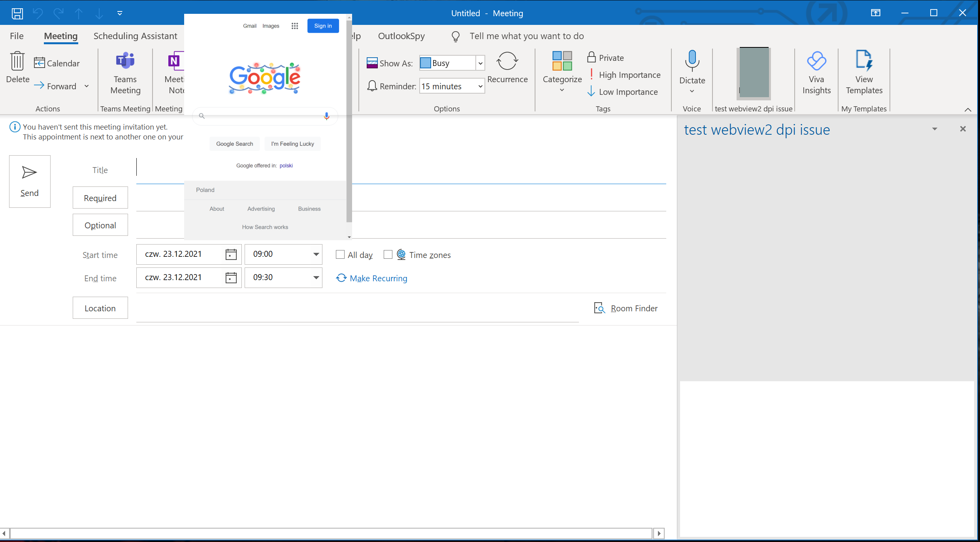Click Google voice search microphone
The image size is (980, 542).
tap(326, 116)
